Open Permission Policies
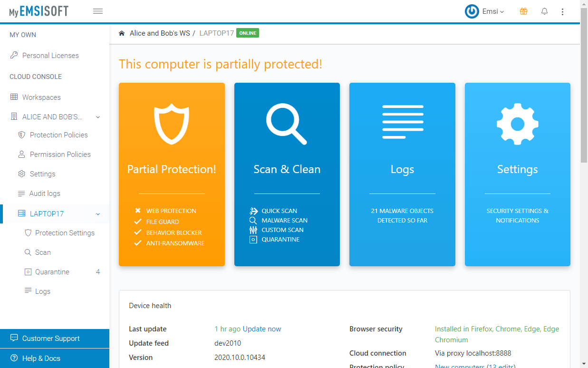The height and width of the screenshot is (368, 588). point(60,155)
